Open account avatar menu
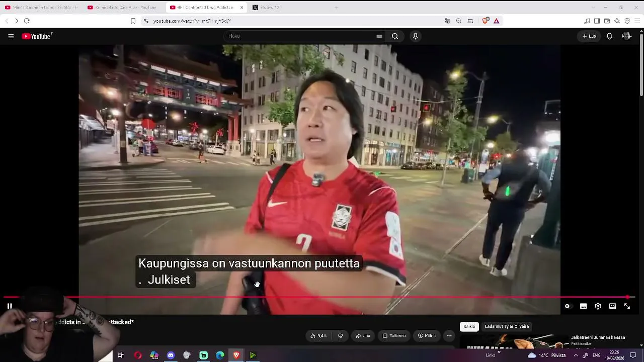The image size is (644, 362). tap(626, 36)
